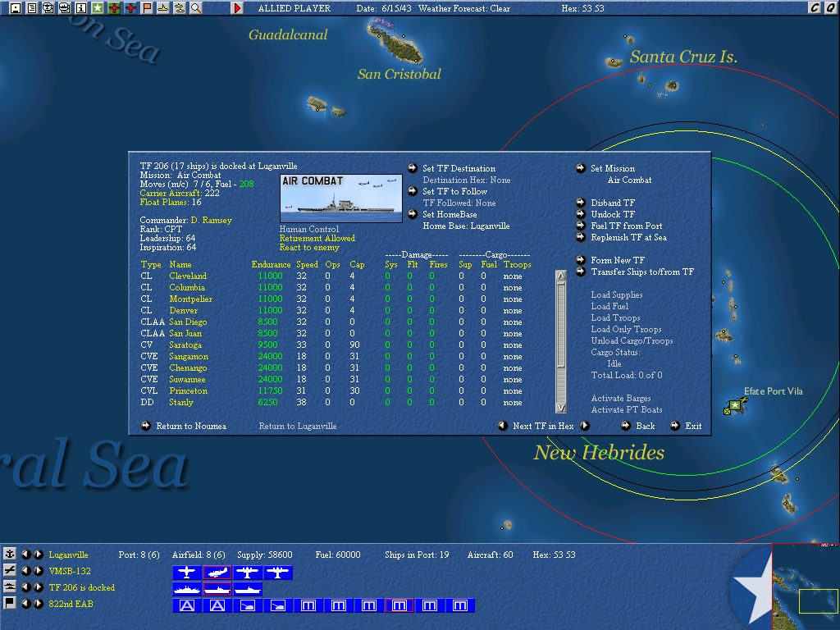
Task: Click the orange flag toolbar icon
Action: coord(147,8)
